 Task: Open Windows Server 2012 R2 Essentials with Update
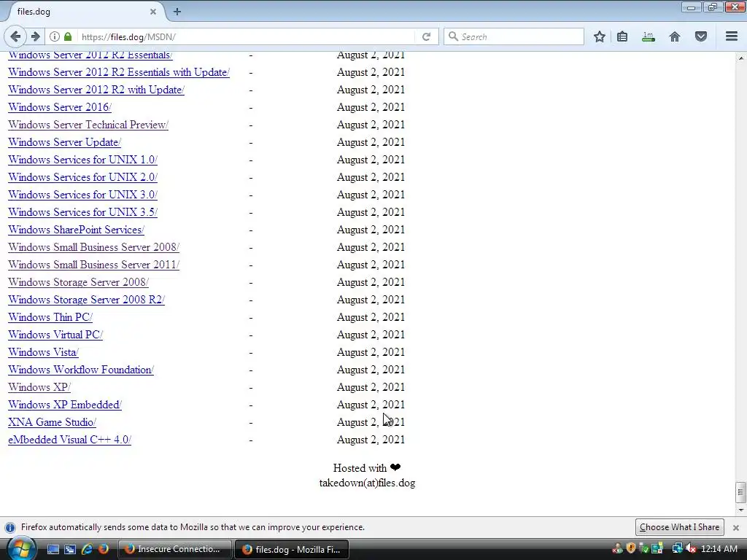coord(119,72)
